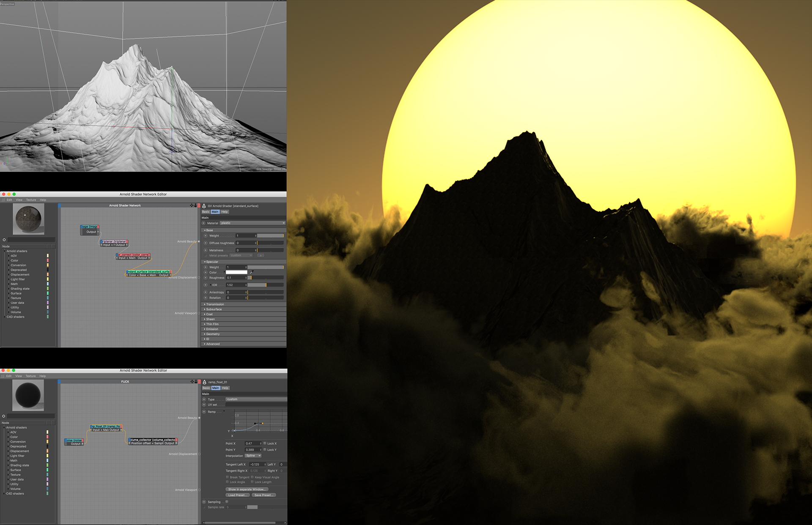
Task: Open Help menu in lower shader editor
Action: point(43,376)
